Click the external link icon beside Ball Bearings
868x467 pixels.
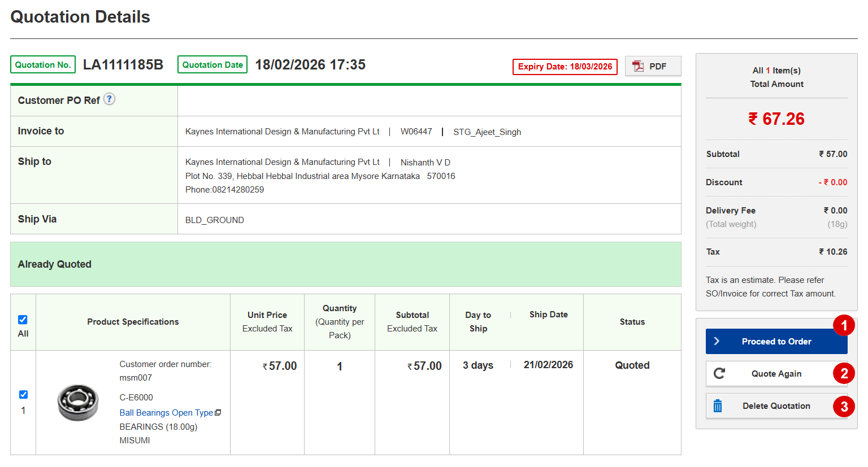click(x=218, y=413)
